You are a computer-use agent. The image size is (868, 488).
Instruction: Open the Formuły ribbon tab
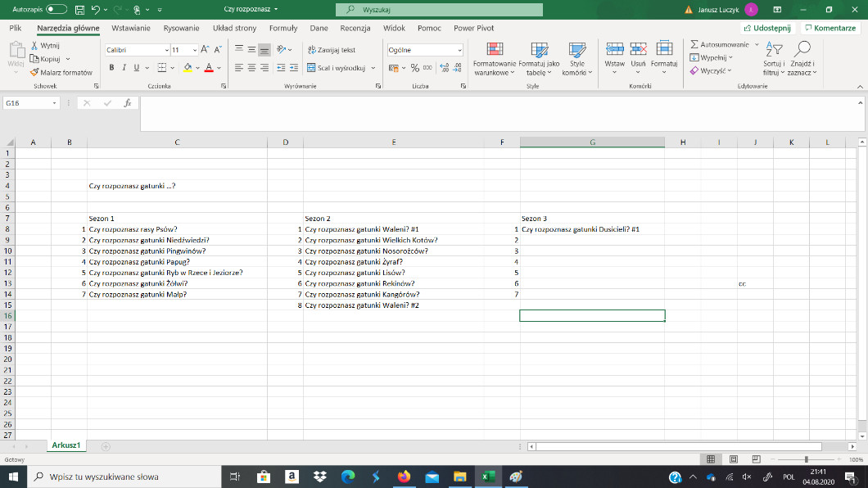[283, 28]
